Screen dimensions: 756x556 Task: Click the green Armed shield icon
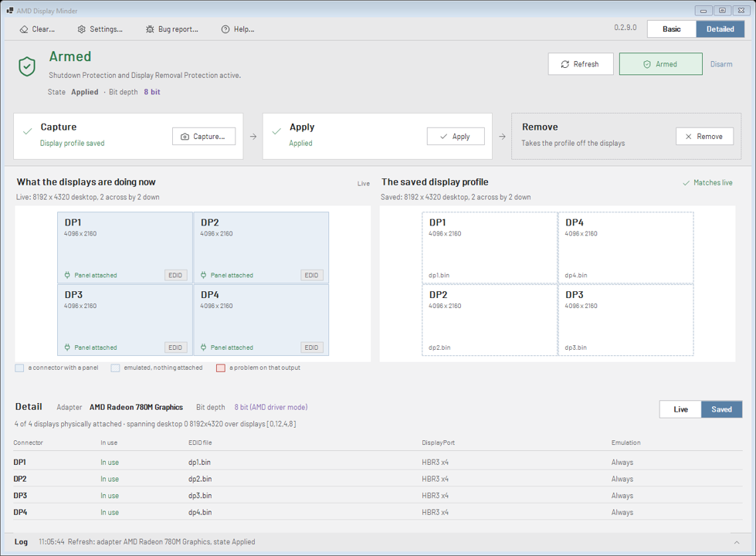27,66
